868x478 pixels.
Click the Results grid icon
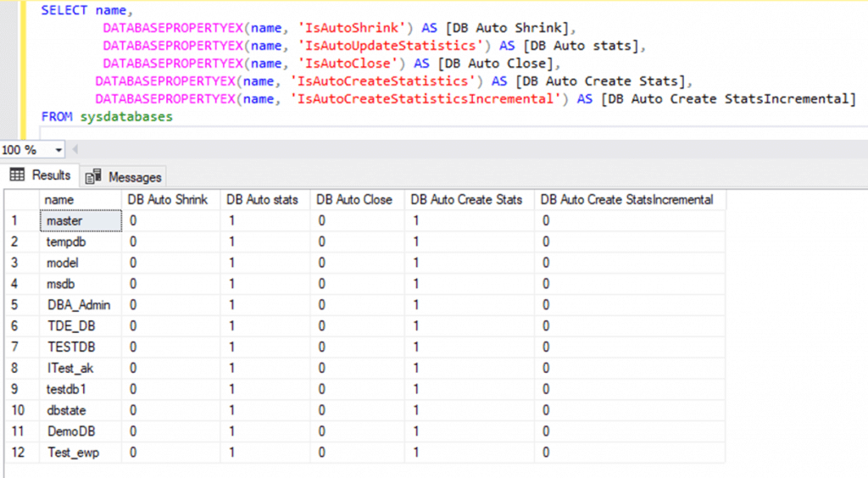click(x=16, y=175)
